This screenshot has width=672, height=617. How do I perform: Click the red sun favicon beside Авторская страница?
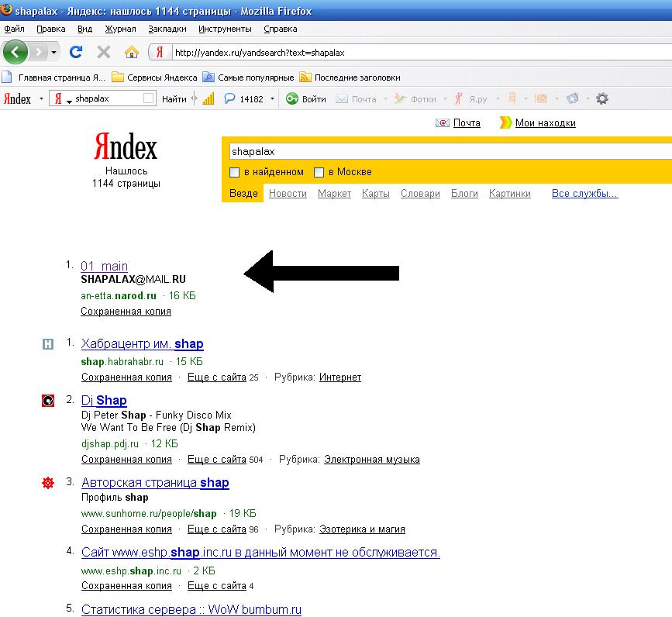point(48,483)
